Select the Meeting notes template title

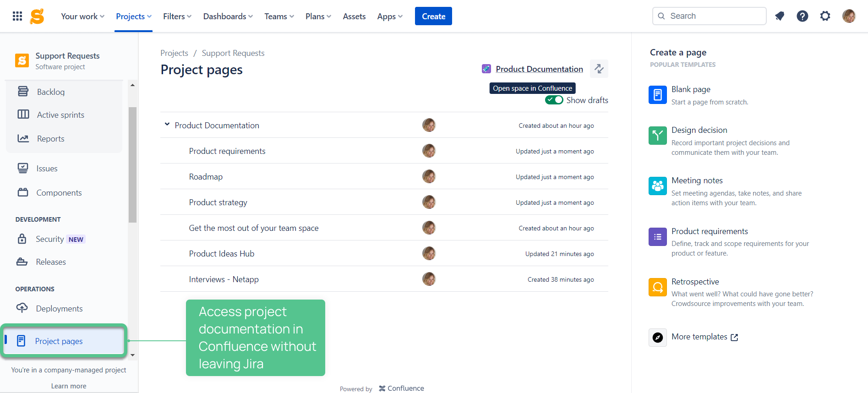pos(697,180)
